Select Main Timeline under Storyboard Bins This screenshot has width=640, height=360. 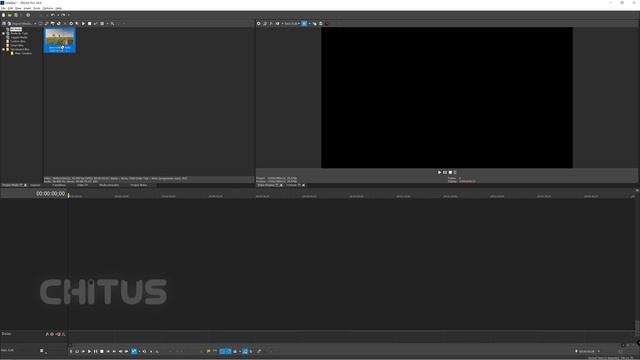pyautogui.click(x=23, y=53)
